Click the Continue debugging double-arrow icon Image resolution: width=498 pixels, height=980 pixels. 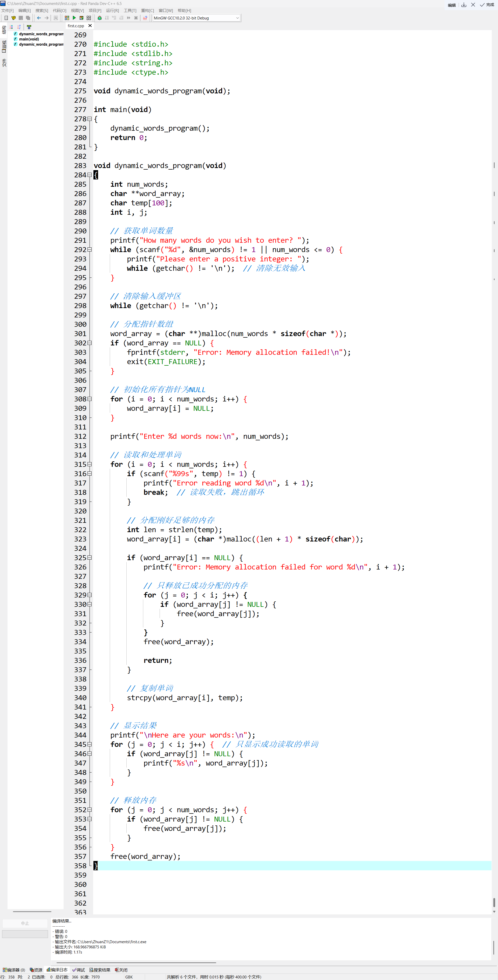(128, 18)
